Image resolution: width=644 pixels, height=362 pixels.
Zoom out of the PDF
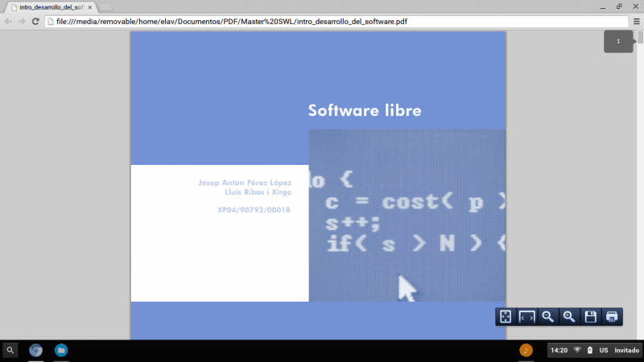tap(548, 317)
